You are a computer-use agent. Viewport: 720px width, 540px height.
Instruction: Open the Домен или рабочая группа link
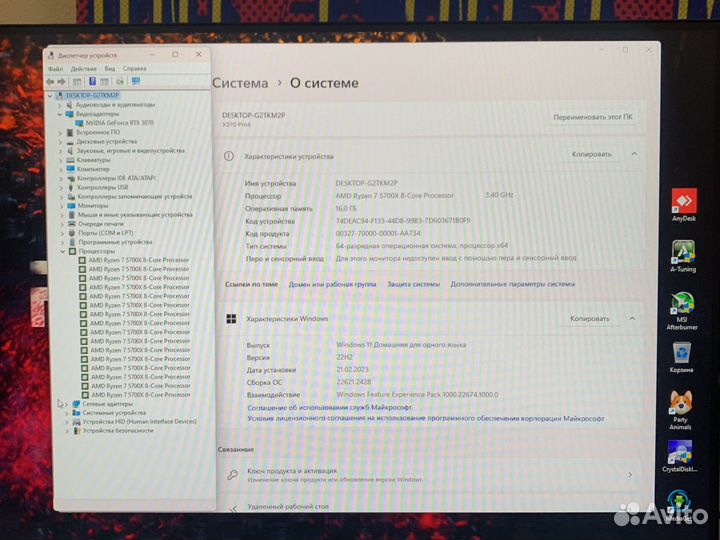pos(332,285)
